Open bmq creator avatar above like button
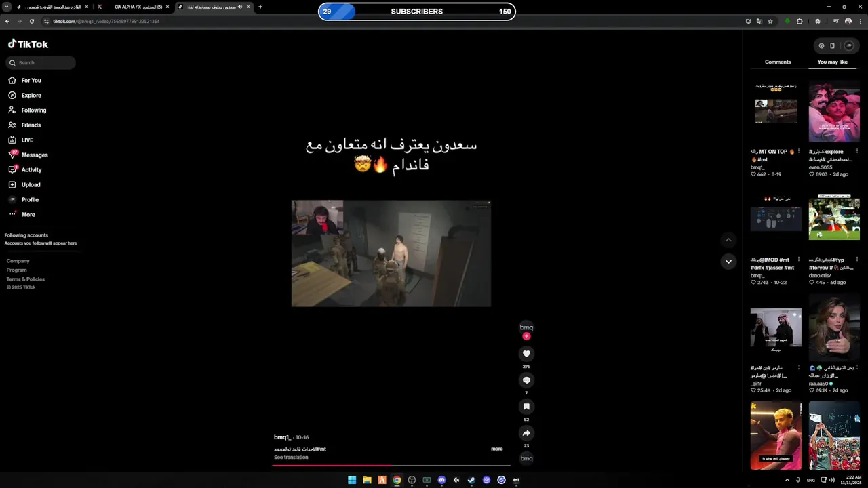 [x=526, y=327]
